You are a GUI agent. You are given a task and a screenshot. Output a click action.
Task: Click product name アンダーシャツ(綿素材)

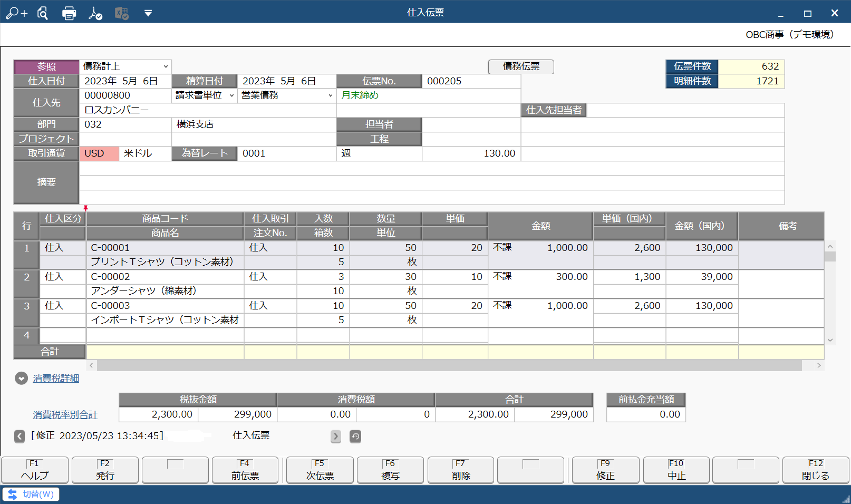point(165,291)
